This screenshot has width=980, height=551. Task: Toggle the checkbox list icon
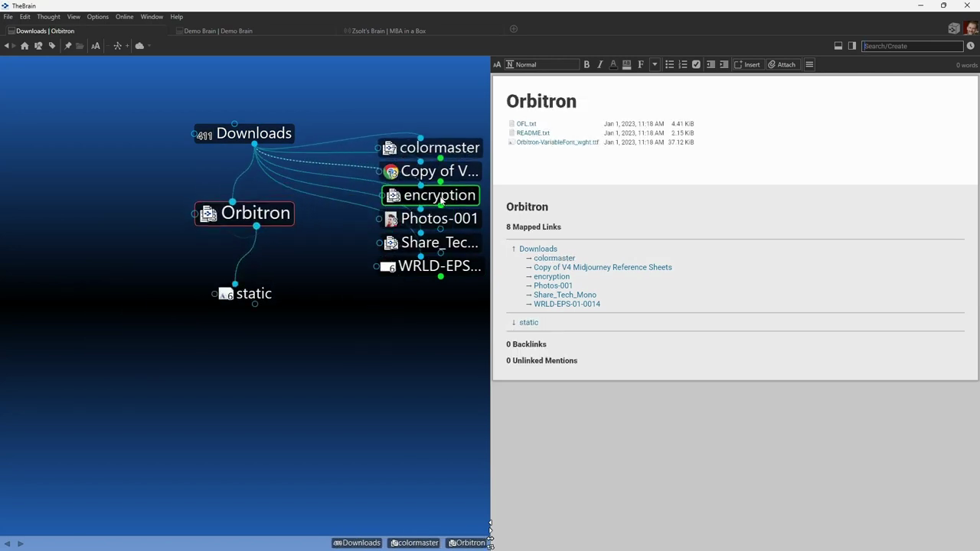click(x=696, y=65)
